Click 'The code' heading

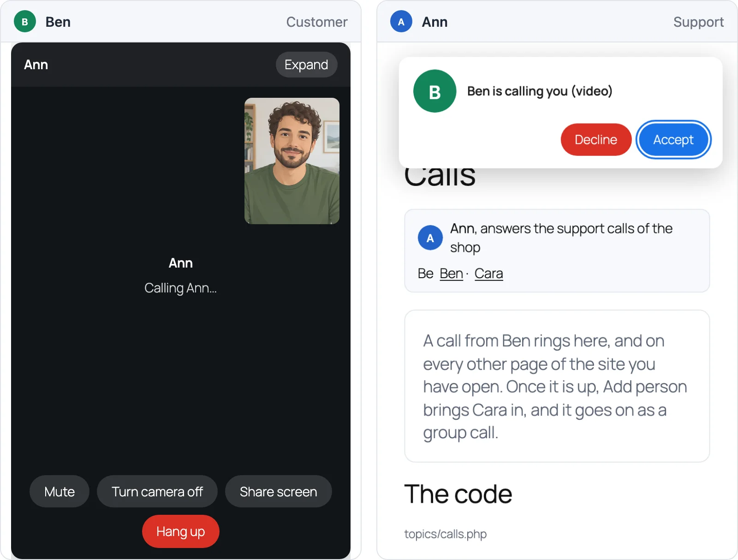[x=458, y=494]
